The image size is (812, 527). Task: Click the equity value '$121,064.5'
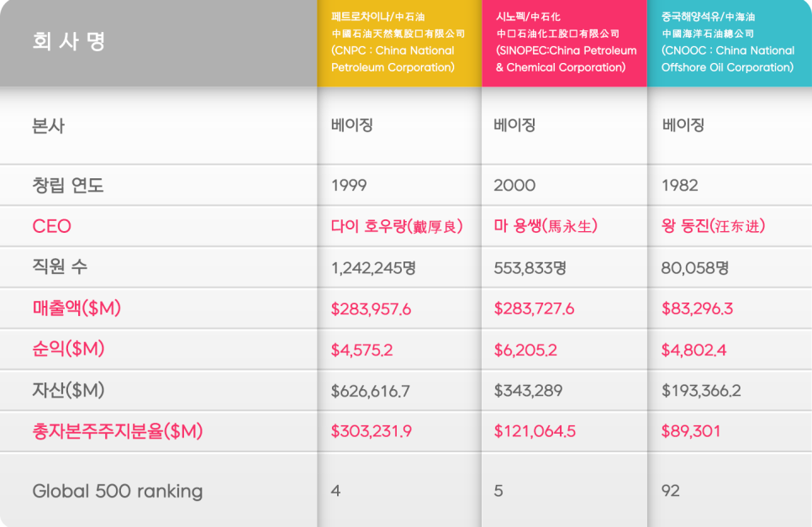click(535, 431)
